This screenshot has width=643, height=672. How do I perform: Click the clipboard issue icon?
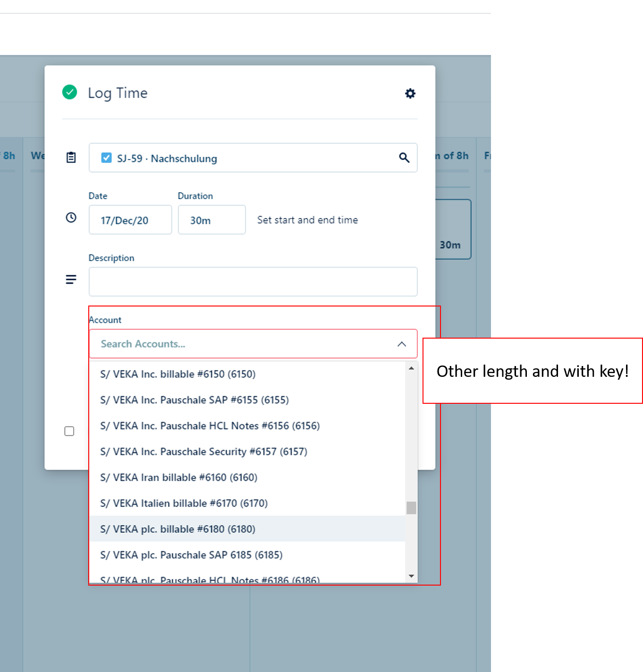point(71,158)
